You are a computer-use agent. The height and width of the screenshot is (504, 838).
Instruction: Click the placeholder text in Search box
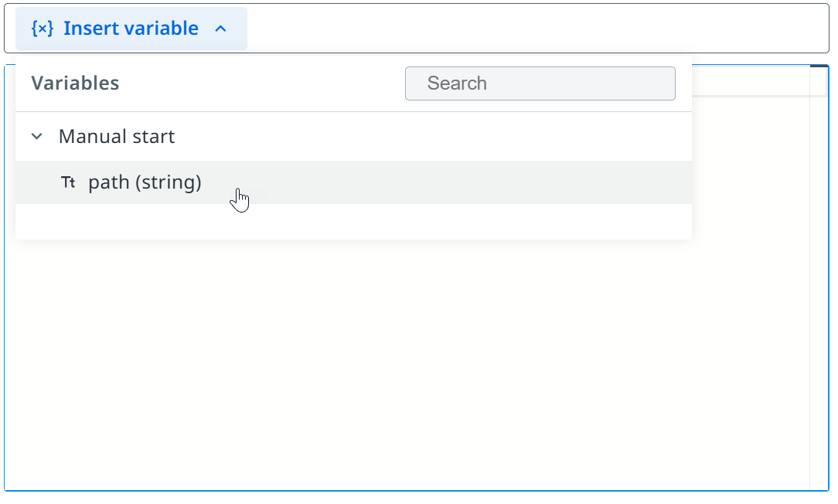coord(457,83)
